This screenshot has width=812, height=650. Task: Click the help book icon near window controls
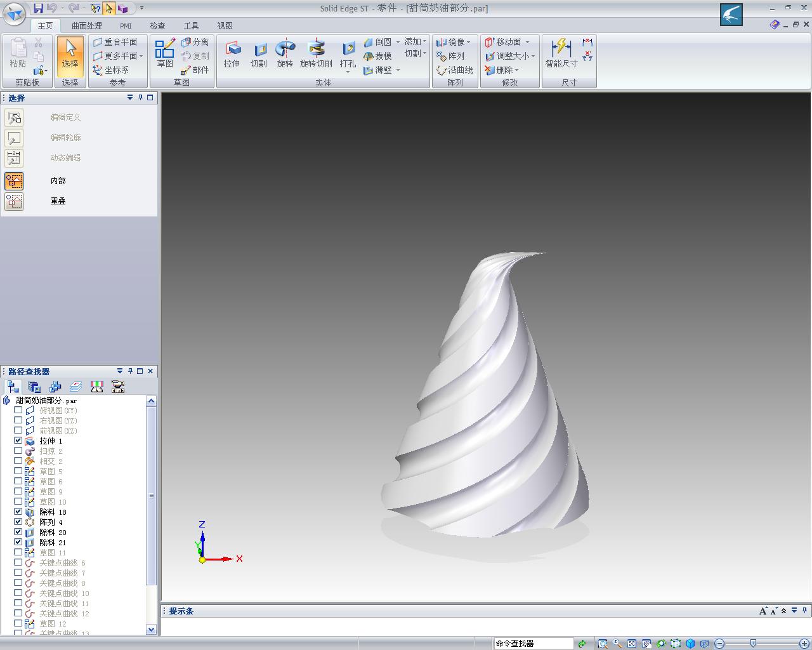pyautogui.click(x=775, y=25)
